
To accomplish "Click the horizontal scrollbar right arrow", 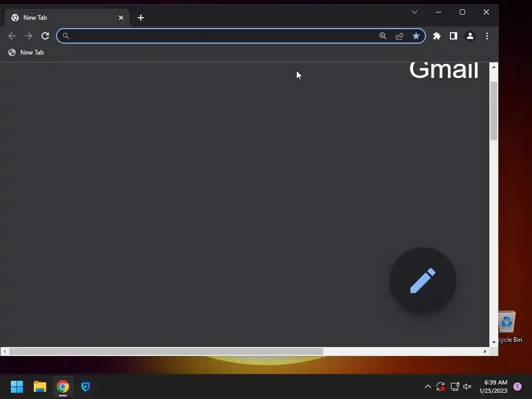I will point(485,352).
